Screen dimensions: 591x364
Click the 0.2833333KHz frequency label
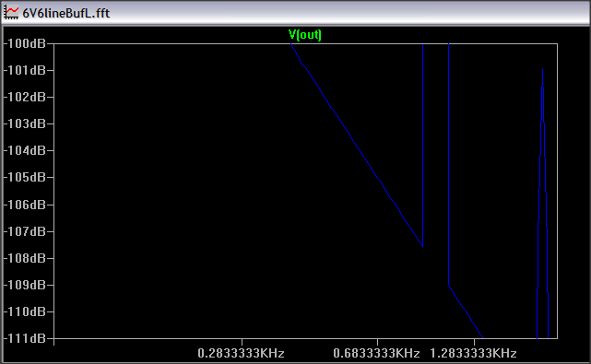[x=241, y=354]
